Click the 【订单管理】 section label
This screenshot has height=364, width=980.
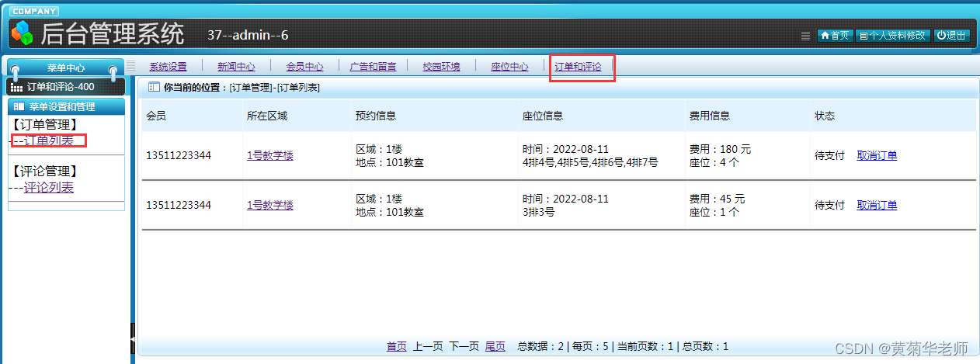[43, 124]
